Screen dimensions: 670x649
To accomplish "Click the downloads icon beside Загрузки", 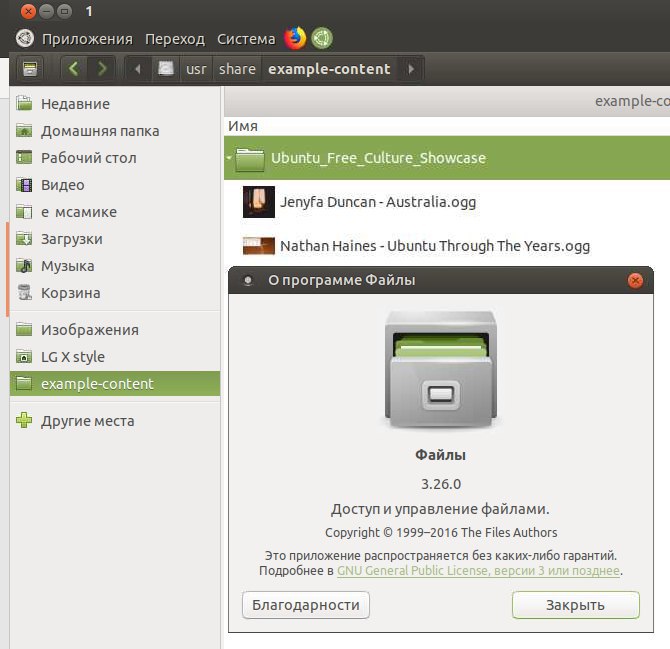I will point(24,238).
